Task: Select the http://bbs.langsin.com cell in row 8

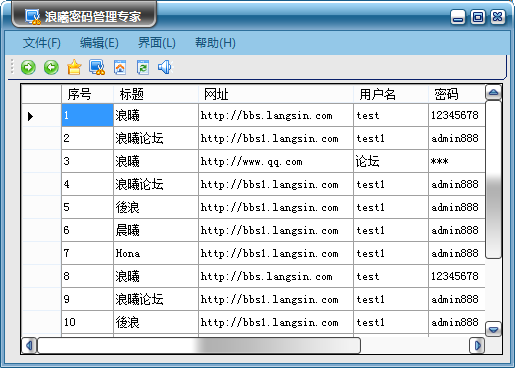Action: click(x=276, y=276)
